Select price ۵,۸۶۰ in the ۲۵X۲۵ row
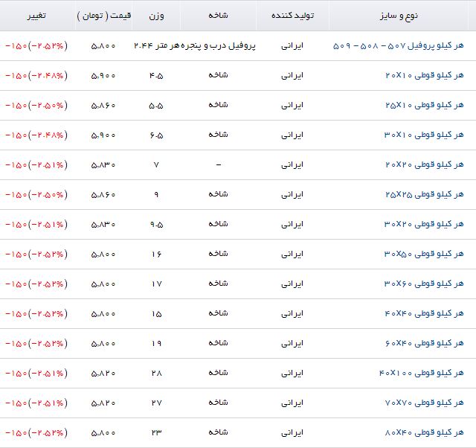Viewport: 476px width, 448px height. (x=103, y=195)
